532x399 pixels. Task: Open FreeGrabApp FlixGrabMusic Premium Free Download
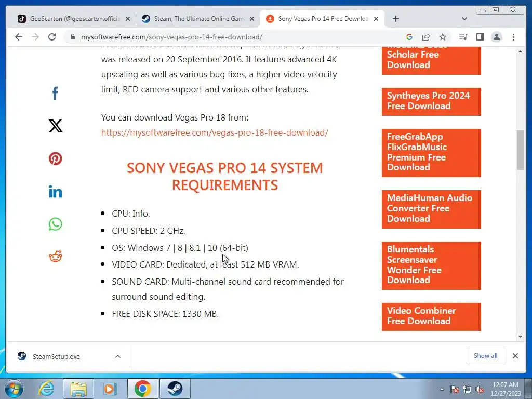(431, 153)
